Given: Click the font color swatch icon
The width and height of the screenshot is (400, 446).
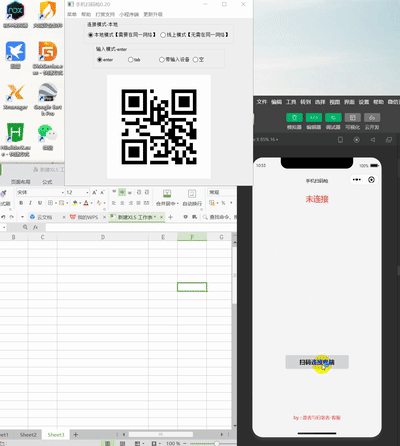Looking at the screenshot, I should 86,203.
